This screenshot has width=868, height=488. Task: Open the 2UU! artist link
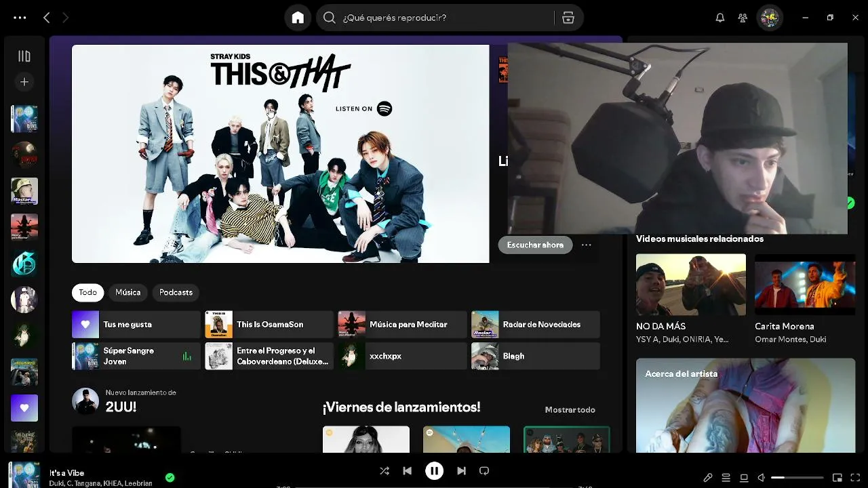pos(121,407)
